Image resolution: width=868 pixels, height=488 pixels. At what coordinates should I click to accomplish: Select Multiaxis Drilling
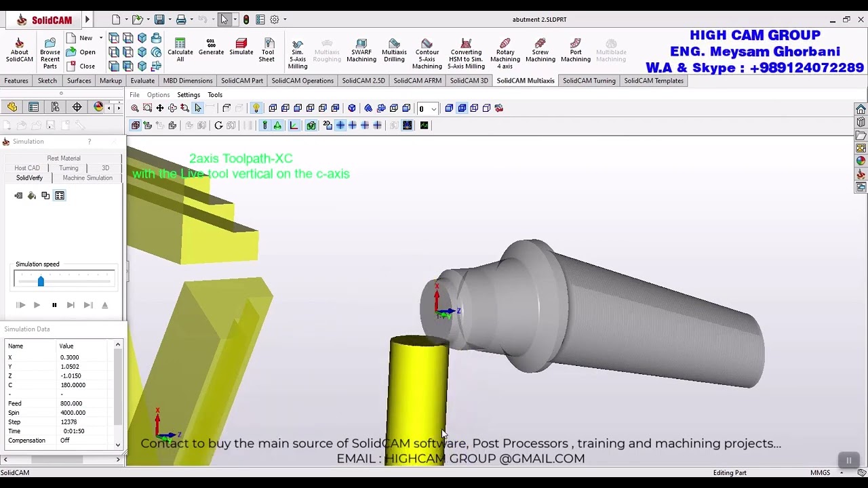[x=394, y=51]
